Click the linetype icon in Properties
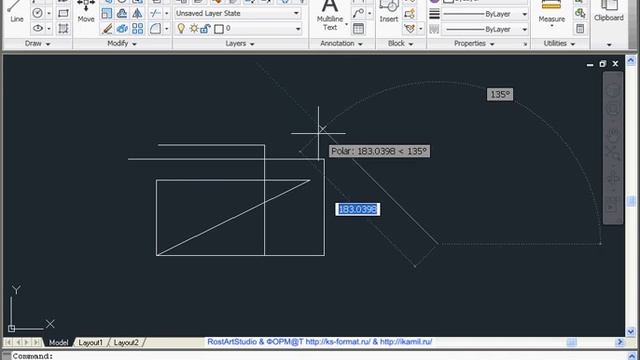Screen dimensions: 640x360 pyautogui.click(x=434, y=29)
